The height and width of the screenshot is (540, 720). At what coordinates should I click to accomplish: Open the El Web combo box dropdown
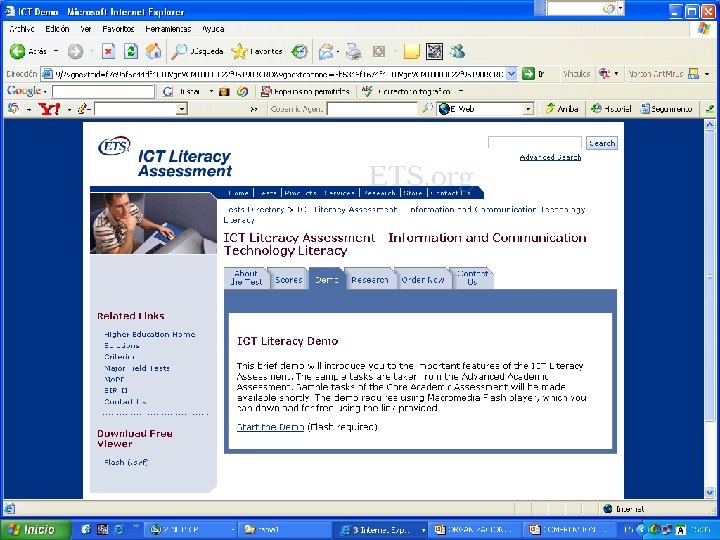coord(529,109)
